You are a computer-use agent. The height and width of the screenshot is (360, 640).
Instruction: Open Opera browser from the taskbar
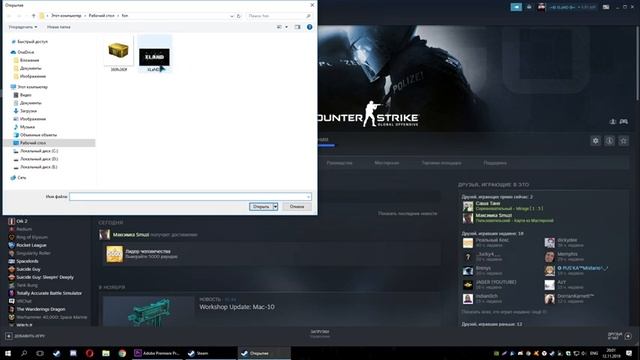click(x=89, y=353)
